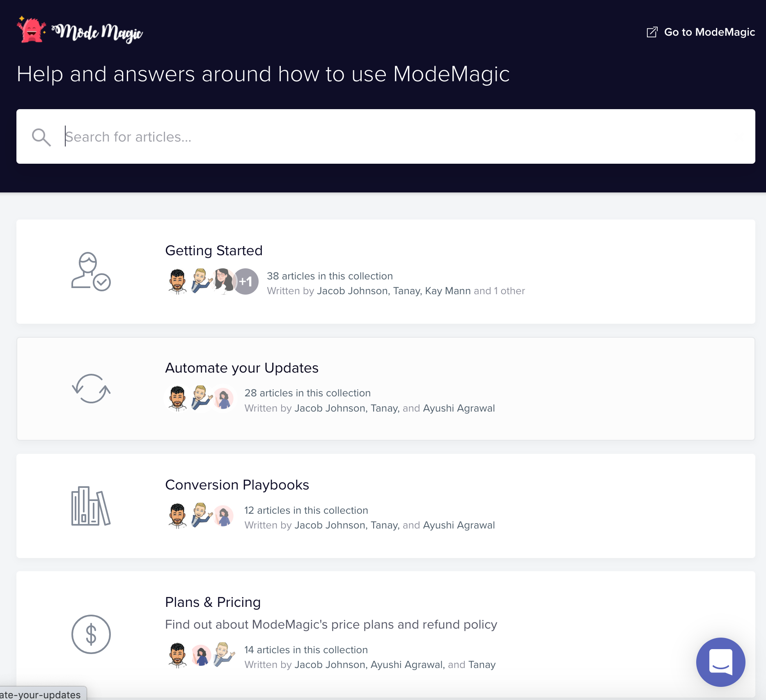Click '12 articles in this collection' text
The image size is (766, 700).
(x=306, y=510)
